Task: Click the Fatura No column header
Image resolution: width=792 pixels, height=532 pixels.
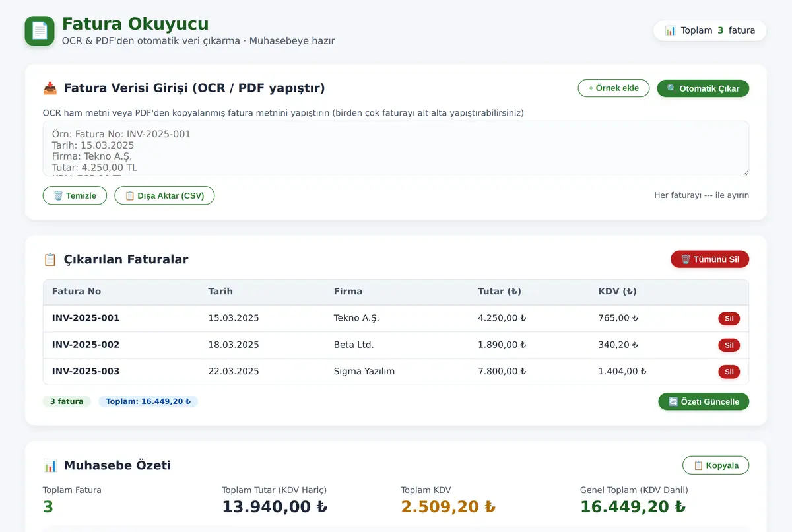Action: click(77, 292)
